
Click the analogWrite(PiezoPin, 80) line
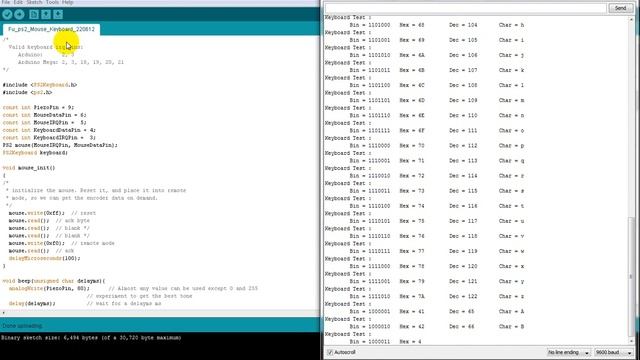coord(133,288)
